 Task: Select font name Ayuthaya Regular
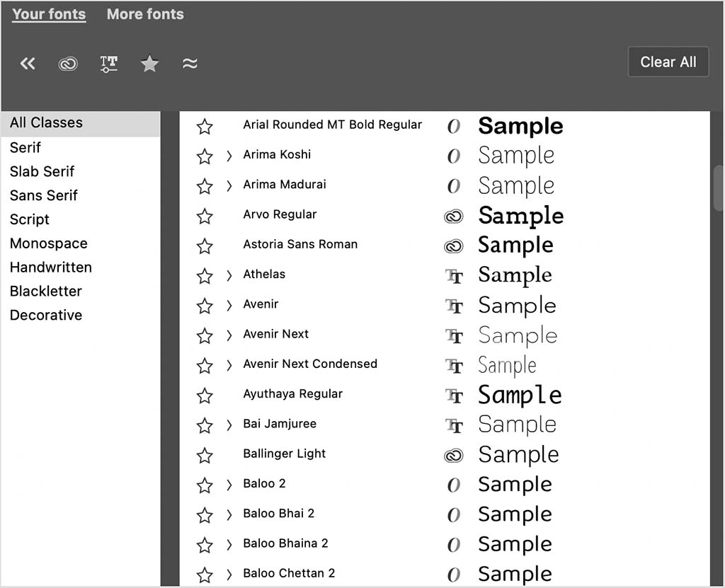(292, 394)
